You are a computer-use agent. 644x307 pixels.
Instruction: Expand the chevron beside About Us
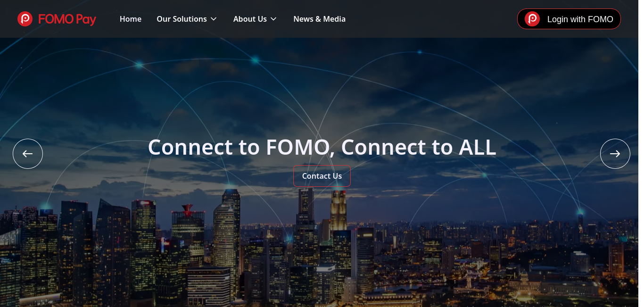click(x=273, y=19)
